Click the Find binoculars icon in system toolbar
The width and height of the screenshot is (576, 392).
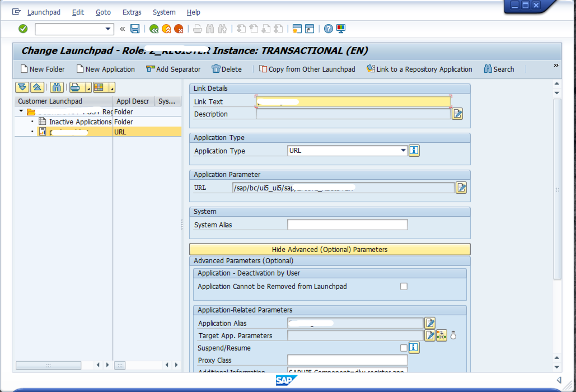[x=210, y=29]
